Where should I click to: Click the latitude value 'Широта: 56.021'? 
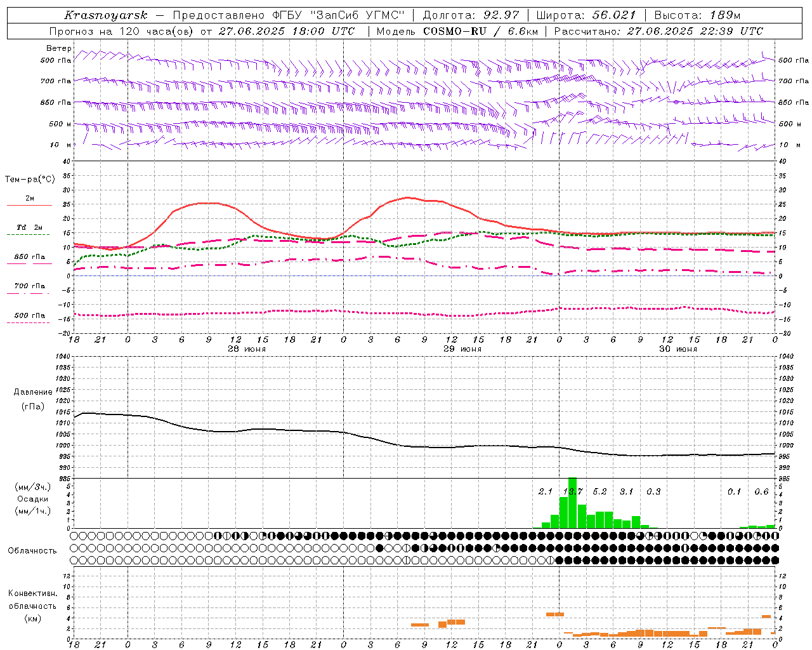(x=586, y=15)
